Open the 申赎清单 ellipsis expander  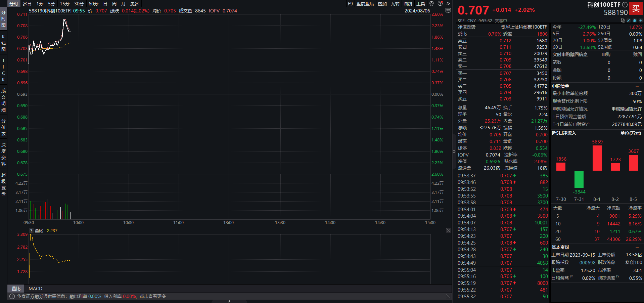click(637, 86)
